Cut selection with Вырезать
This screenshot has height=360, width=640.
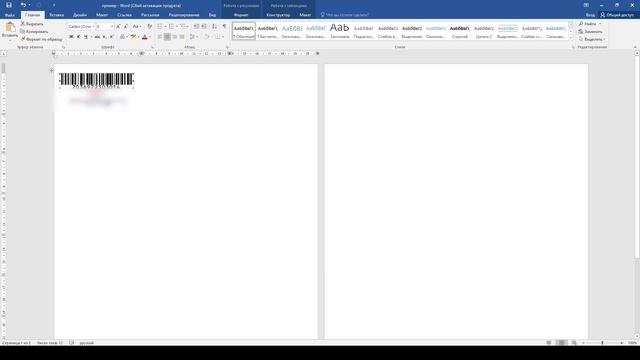[32, 24]
